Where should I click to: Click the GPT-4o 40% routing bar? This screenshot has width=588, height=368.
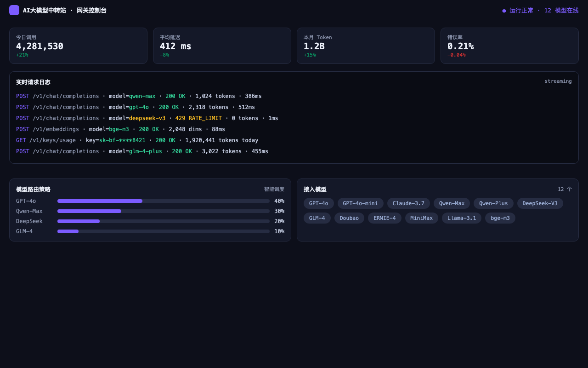pyautogui.click(x=164, y=201)
